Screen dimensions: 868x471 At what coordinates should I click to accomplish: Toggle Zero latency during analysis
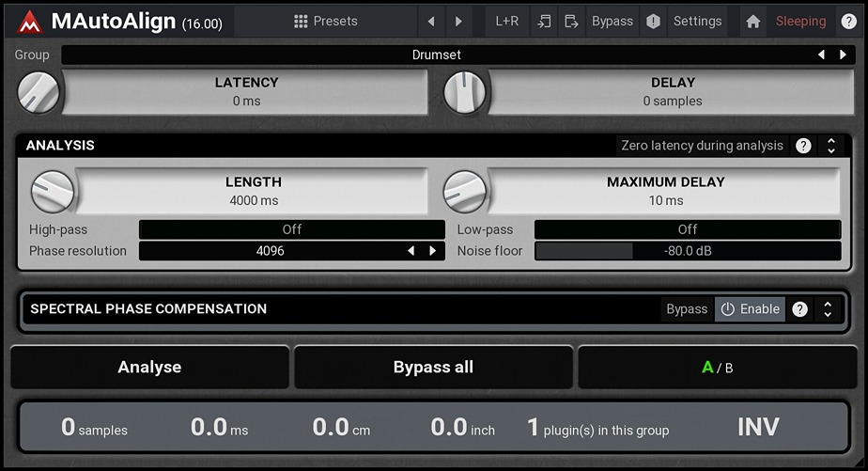click(x=702, y=145)
